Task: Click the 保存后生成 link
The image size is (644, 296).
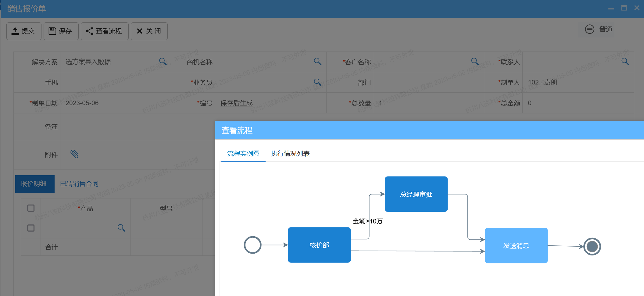Action: pyautogui.click(x=236, y=103)
